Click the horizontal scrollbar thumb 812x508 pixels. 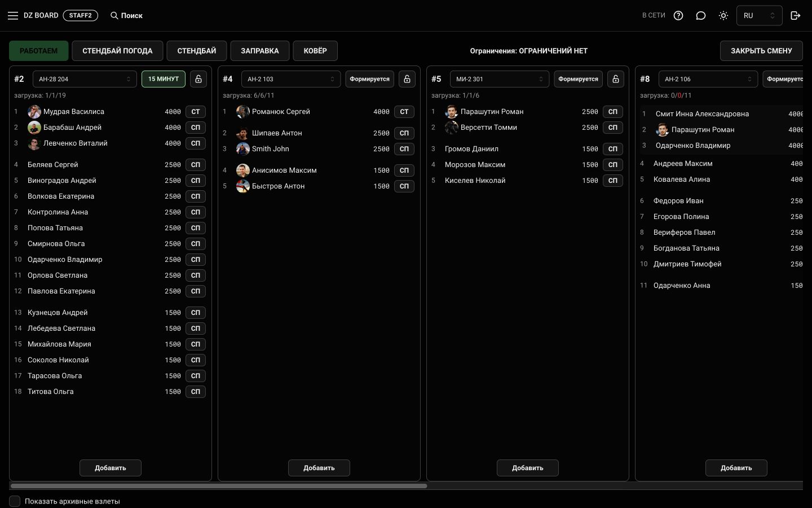[x=219, y=485]
